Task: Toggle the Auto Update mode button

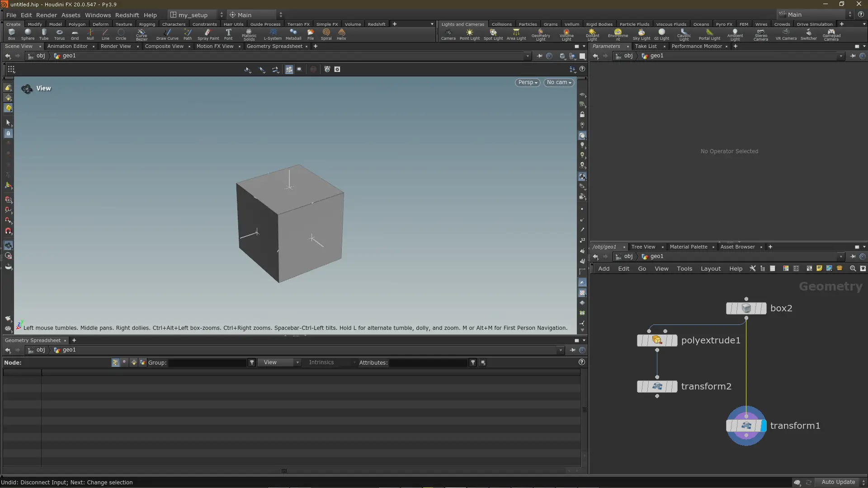Action: 838,482
